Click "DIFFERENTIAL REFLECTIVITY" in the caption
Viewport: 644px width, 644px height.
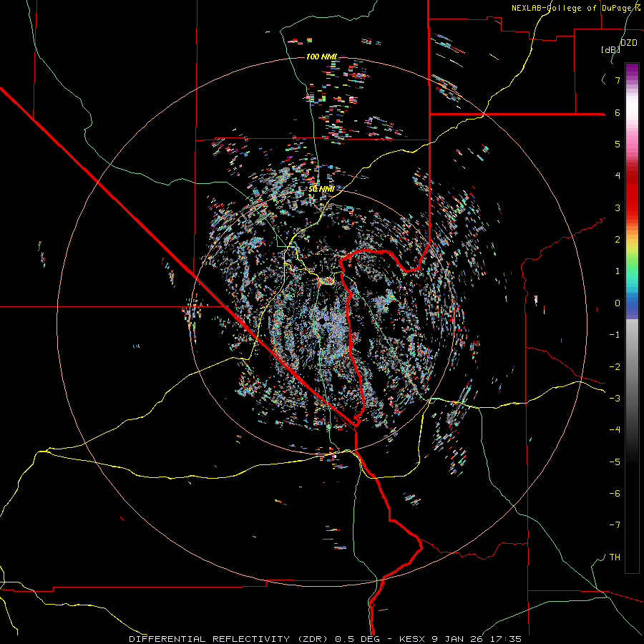(x=210, y=639)
